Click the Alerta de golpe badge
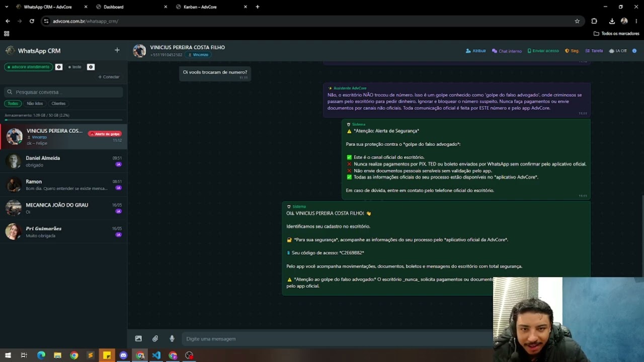Screen dimensions: 644x362 (105, 134)
